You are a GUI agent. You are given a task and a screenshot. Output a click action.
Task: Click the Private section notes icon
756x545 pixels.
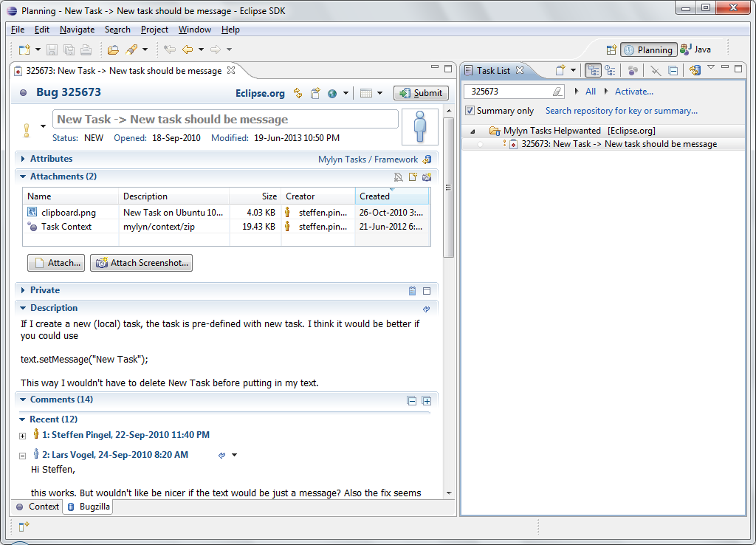pyautogui.click(x=412, y=291)
